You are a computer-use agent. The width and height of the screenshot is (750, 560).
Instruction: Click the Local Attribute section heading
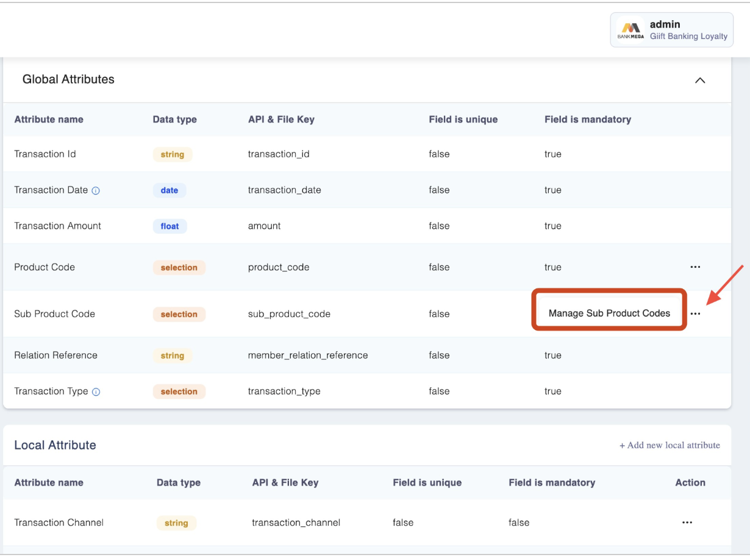(55, 445)
